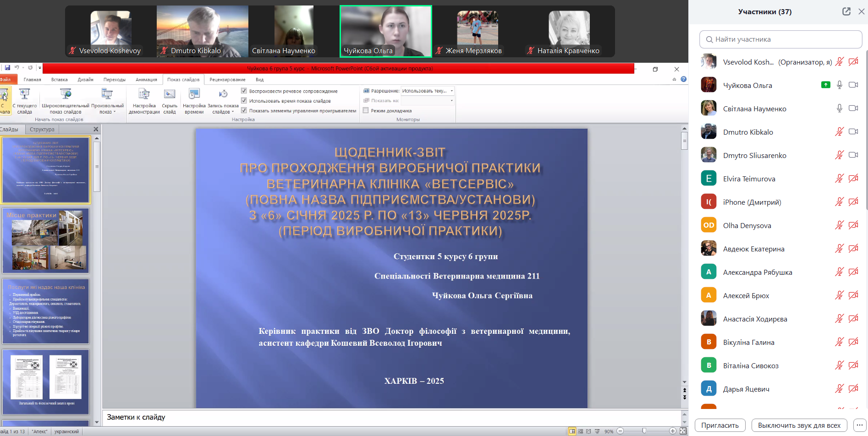868x436 pixels.
Task: Open Настройка демонстрации settings
Action: [144, 101]
